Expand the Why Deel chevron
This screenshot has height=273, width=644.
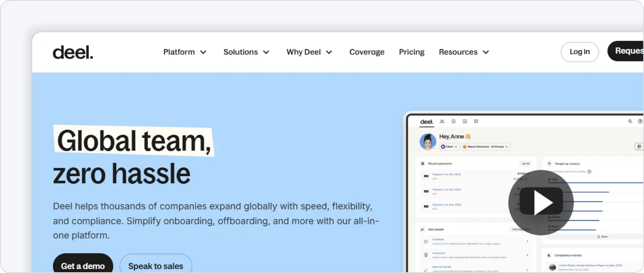[x=329, y=52]
